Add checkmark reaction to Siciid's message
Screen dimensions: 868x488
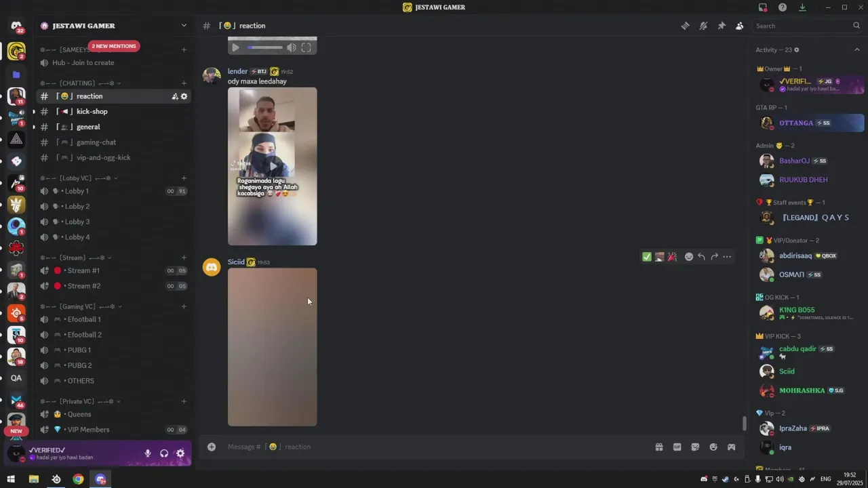(x=646, y=257)
